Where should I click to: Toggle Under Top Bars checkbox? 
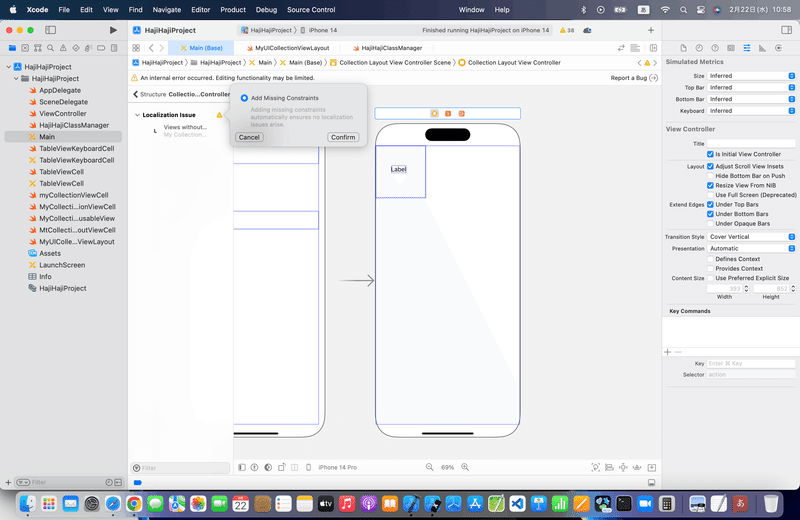710,205
